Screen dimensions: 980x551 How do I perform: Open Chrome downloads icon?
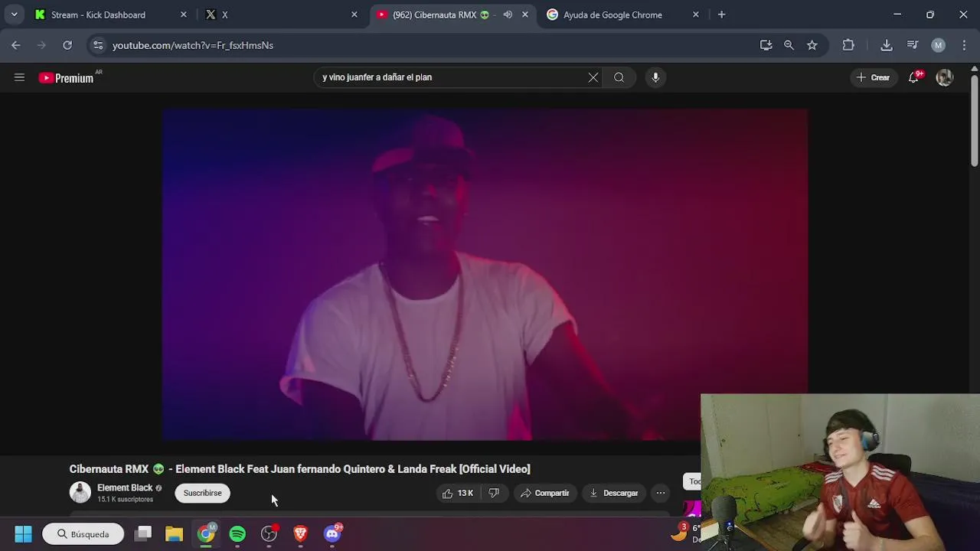[x=887, y=45]
